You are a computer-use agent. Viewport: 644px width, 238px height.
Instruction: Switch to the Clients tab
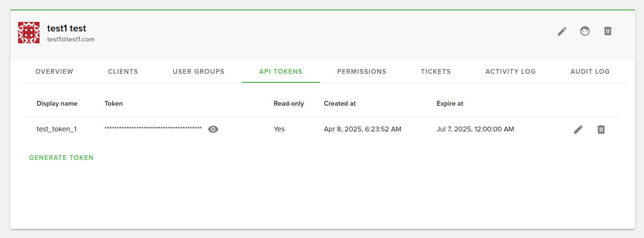[123, 71]
